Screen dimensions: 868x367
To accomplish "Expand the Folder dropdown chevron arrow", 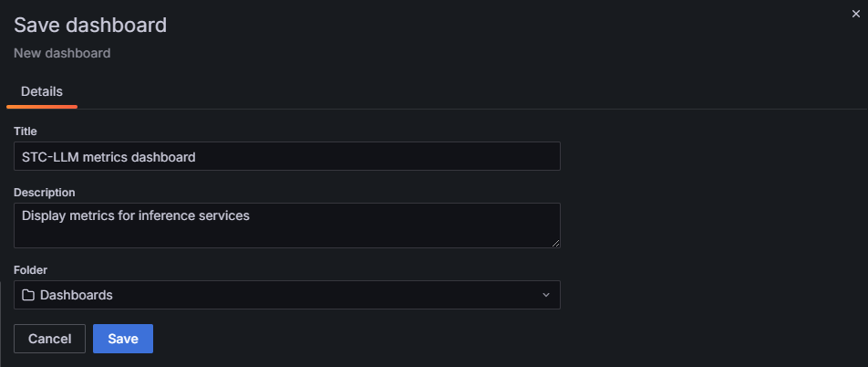I will 545,295.
